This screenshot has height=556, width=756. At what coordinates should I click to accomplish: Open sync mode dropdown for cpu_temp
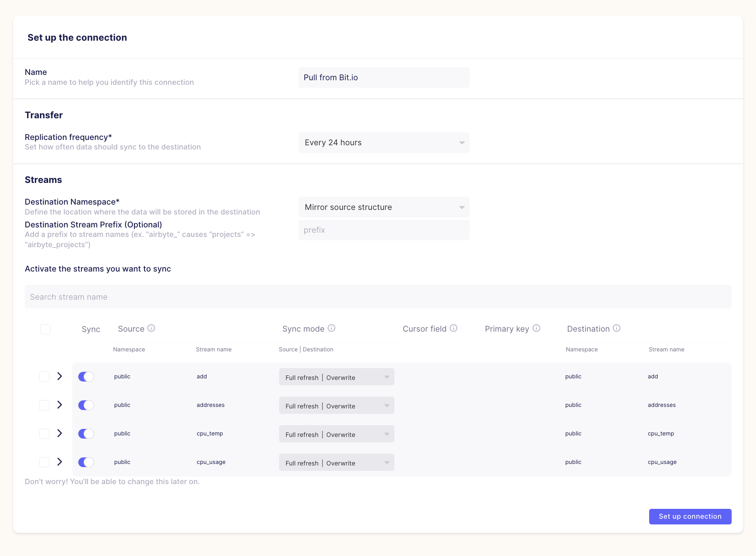pyautogui.click(x=337, y=434)
